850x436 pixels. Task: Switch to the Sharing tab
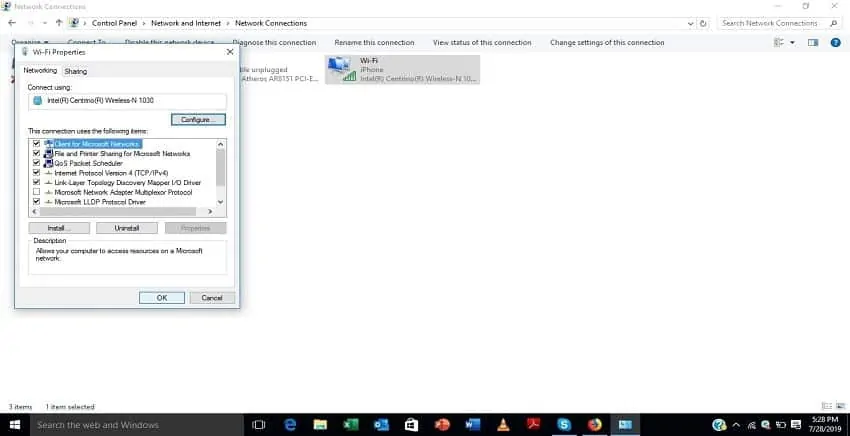tap(75, 71)
